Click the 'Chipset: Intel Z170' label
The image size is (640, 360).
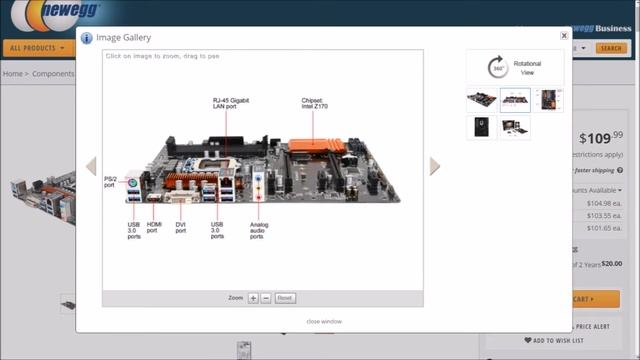pos(314,103)
